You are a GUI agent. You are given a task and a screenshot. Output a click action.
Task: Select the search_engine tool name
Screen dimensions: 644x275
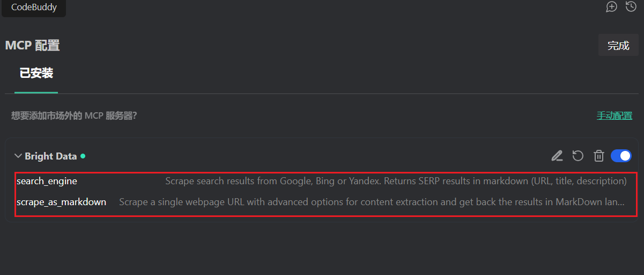(x=47, y=181)
